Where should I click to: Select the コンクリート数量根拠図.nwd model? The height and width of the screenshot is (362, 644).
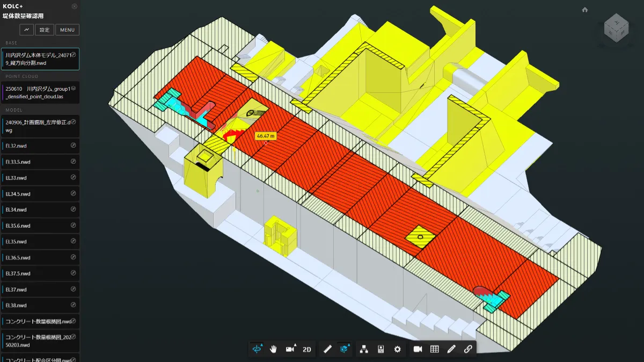click(x=40, y=321)
